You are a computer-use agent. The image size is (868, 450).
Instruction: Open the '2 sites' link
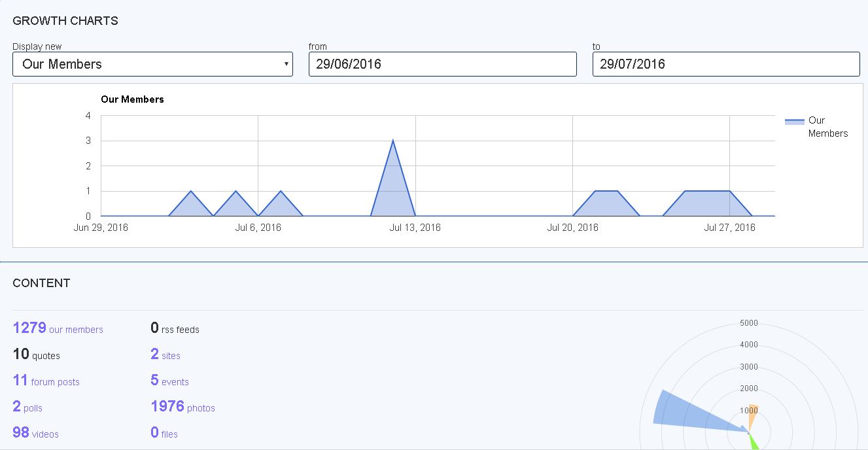tap(165, 355)
